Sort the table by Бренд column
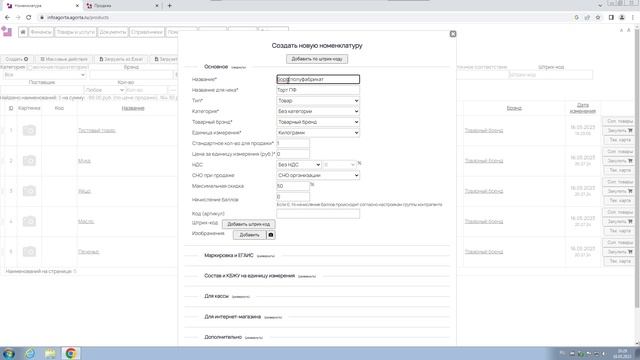Screen dimensions: 640x360 coord(514,108)
